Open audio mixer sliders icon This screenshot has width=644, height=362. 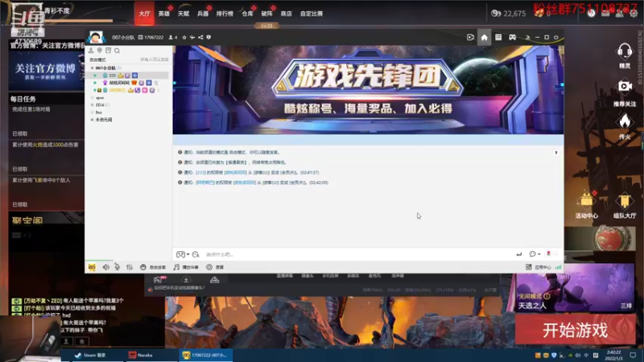coord(130,267)
